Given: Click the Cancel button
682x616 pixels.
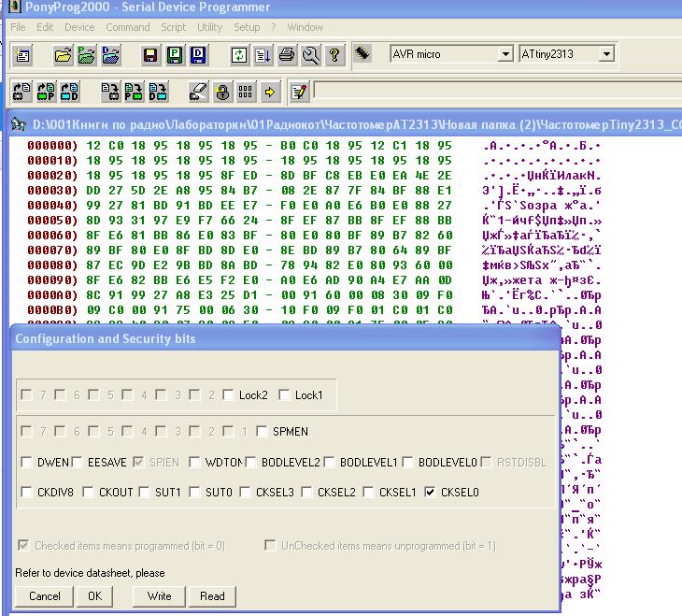Looking at the screenshot, I should [44, 596].
